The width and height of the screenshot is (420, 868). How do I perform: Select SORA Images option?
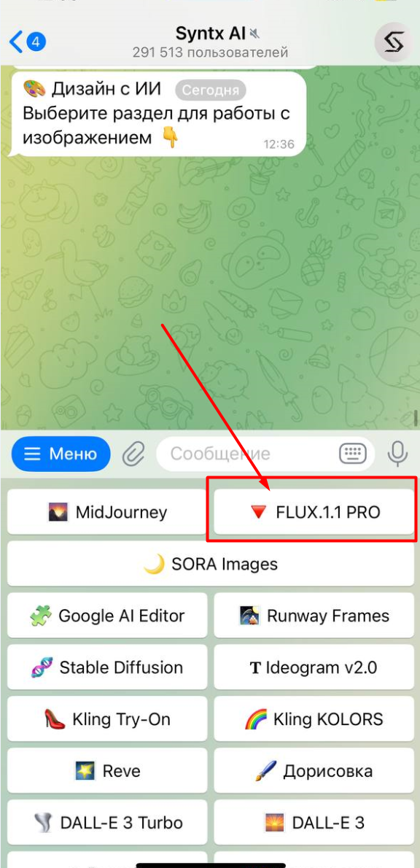[x=211, y=564]
